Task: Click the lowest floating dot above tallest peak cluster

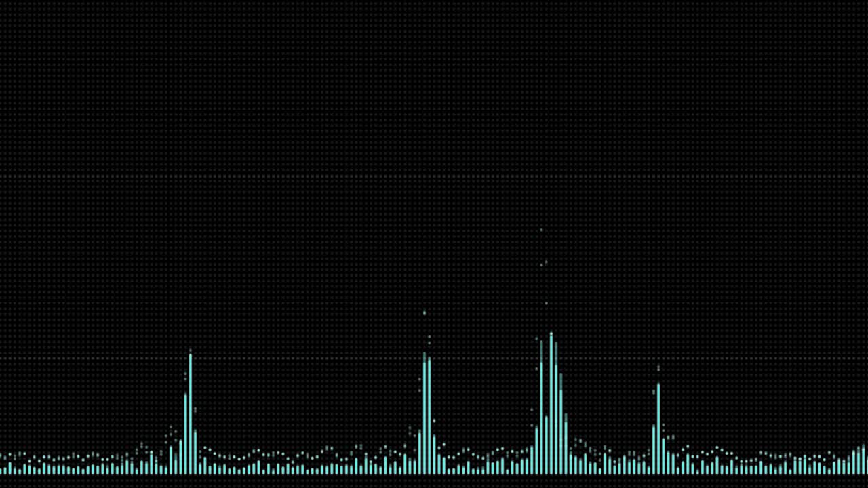Action: [546, 304]
